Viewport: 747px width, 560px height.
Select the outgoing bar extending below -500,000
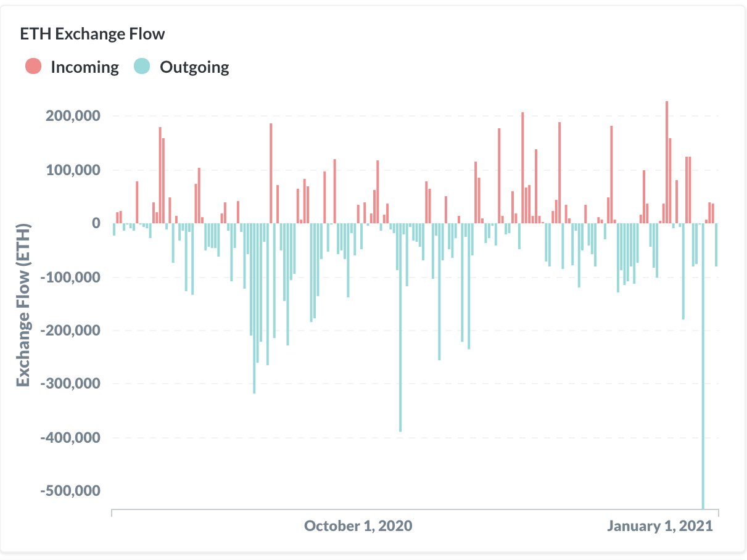pyautogui.click(x=703, y=366)
